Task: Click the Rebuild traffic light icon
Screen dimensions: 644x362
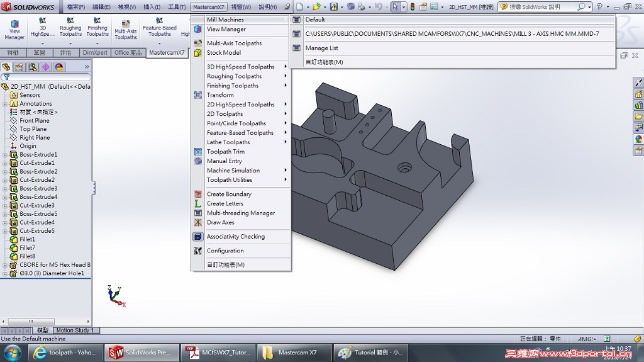Action: (412, 6)
